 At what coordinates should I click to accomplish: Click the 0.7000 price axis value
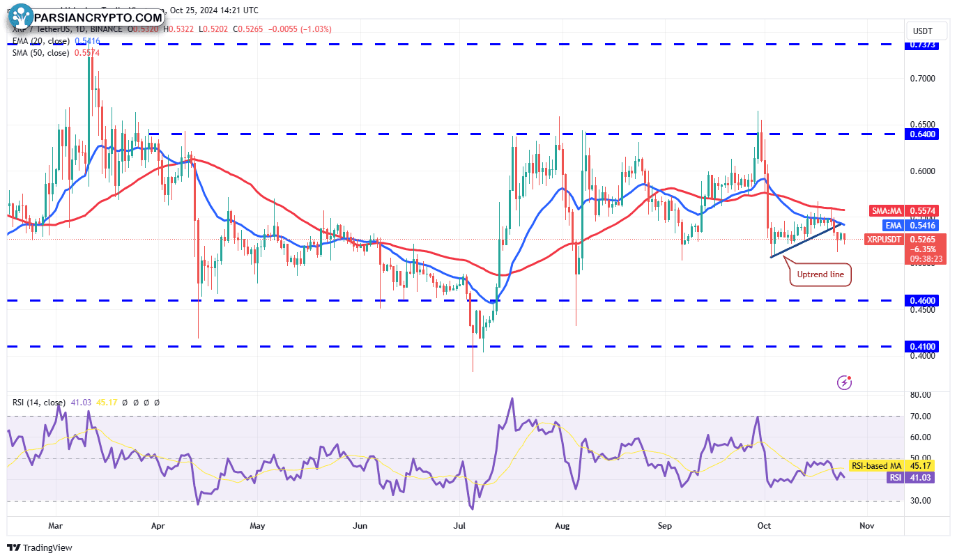tap(923, 78)
